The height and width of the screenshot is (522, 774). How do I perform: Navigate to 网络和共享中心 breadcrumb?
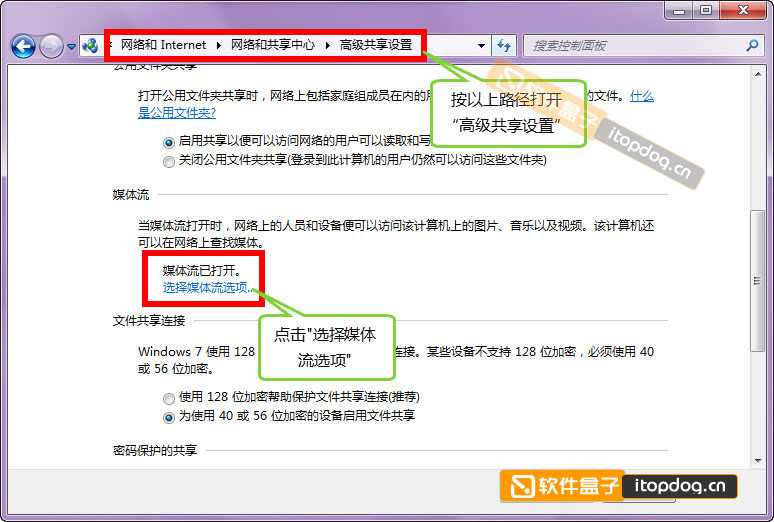point(273,45)
